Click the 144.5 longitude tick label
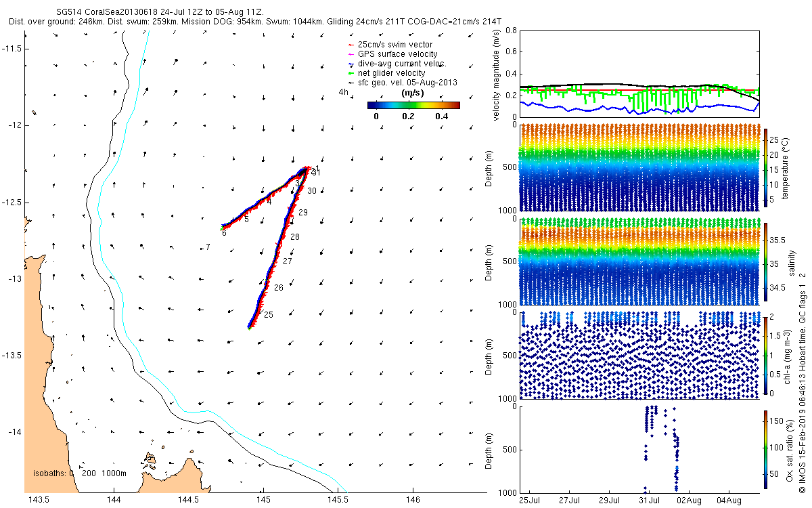This screenshot has height=508, width=812. 188,501
